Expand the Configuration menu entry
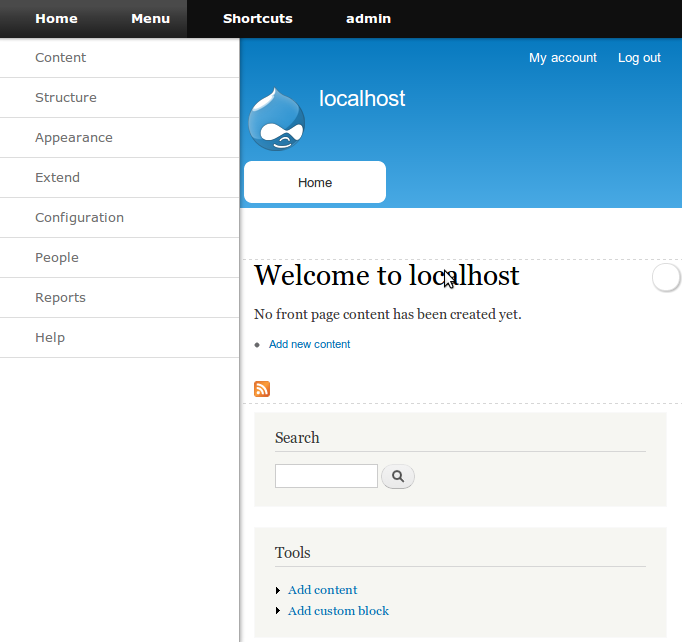682x642 pixels. [79, 218]
